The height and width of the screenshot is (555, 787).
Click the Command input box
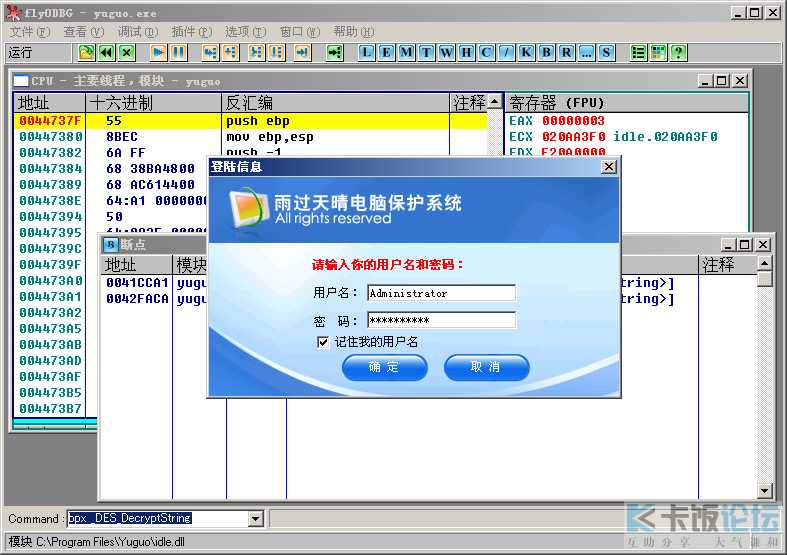coord(158,518)
